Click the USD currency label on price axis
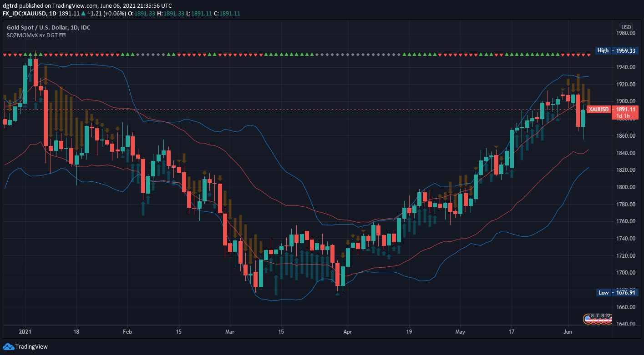 coord(626,27)
